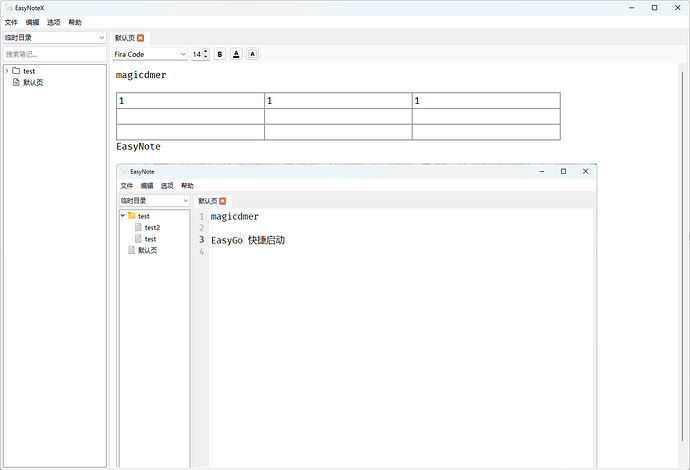This screenshot has width=690, height=470.
Task: Expand the test folder chevron
Action: pyautogui.click(x=7, y=71)
